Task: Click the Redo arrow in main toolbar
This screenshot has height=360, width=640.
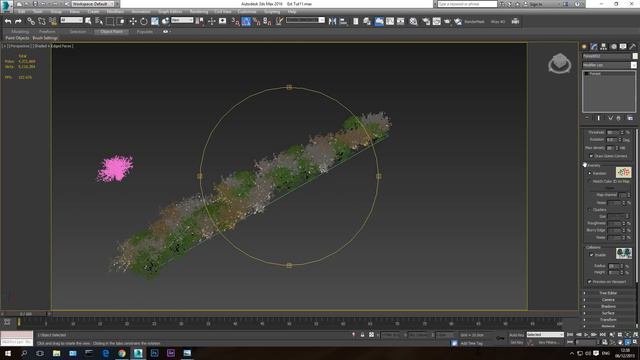Action: click(x=18, y=21)
